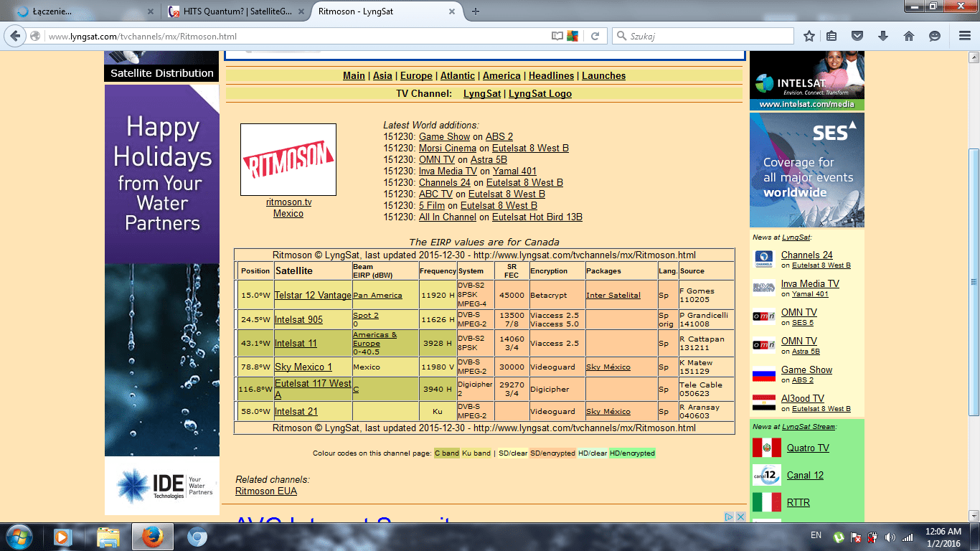Switch to the HITS Quantum SatelliteGuys tab
980x551 pixels.
[234, 11]
